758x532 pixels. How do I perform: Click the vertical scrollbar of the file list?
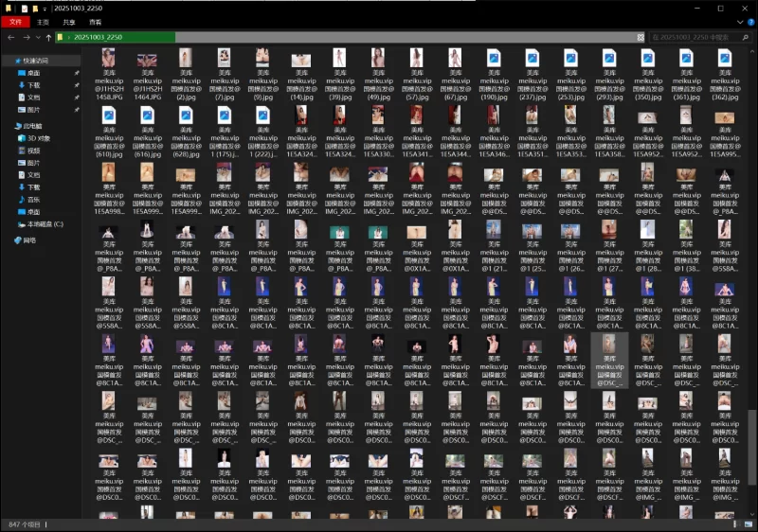(x=752, y=284)
